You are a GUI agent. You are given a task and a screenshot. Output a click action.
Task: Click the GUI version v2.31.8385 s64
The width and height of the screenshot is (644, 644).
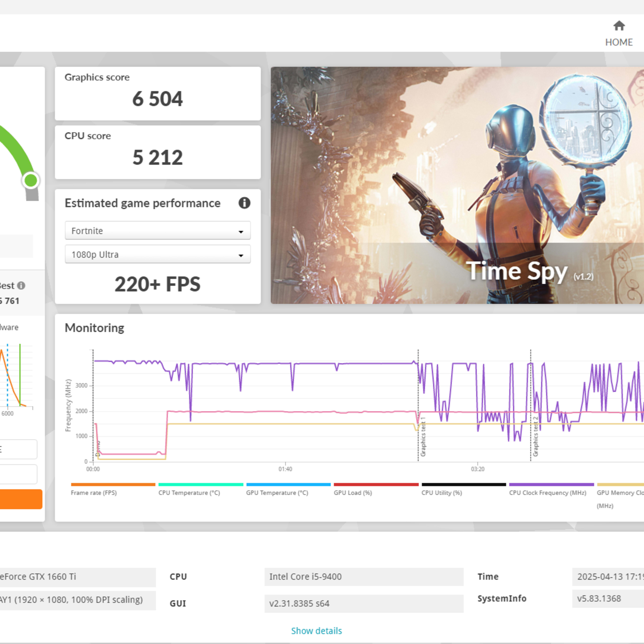364,604
